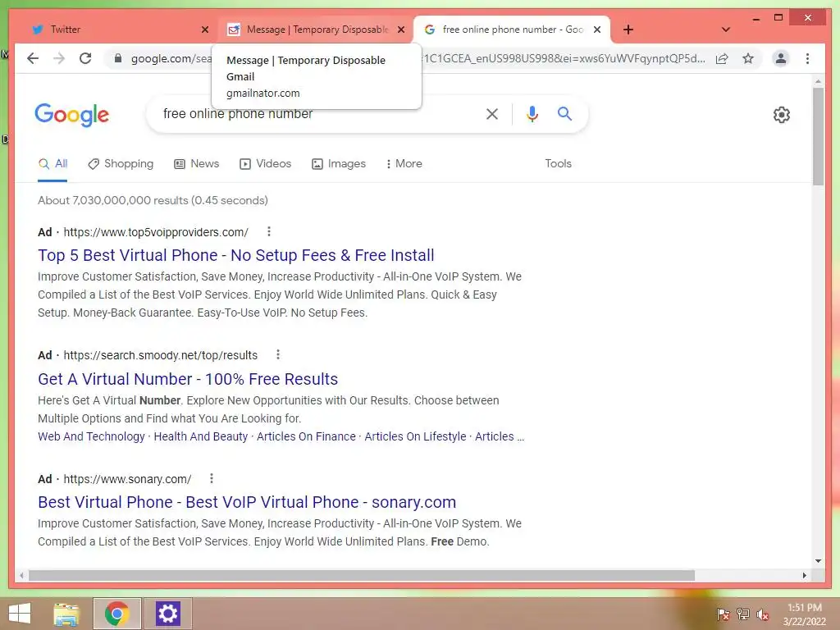Click the muted volume tray icon

763,614
